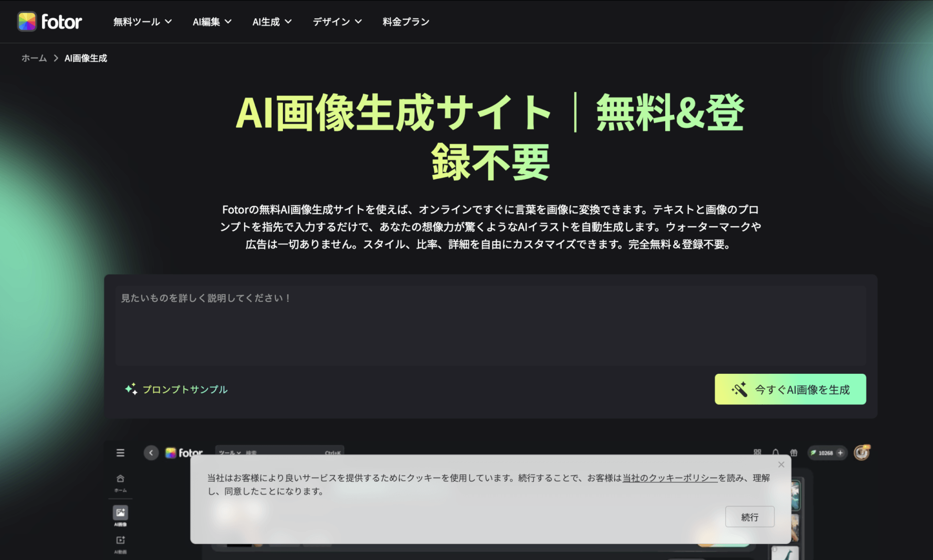
Task: Open the 当社のクッキーポリシー link
Action: (670, 478)
